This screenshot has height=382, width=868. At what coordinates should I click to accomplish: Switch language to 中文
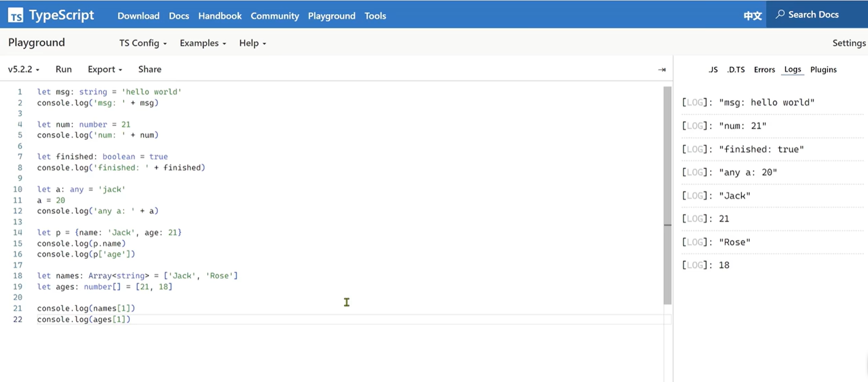(752, 16)
